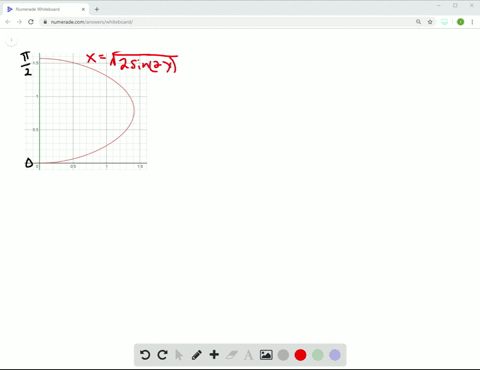This screenshot has width=480, height=370.
Task: View site lock information
Action: pyautogui.click(x=45, y=22)
